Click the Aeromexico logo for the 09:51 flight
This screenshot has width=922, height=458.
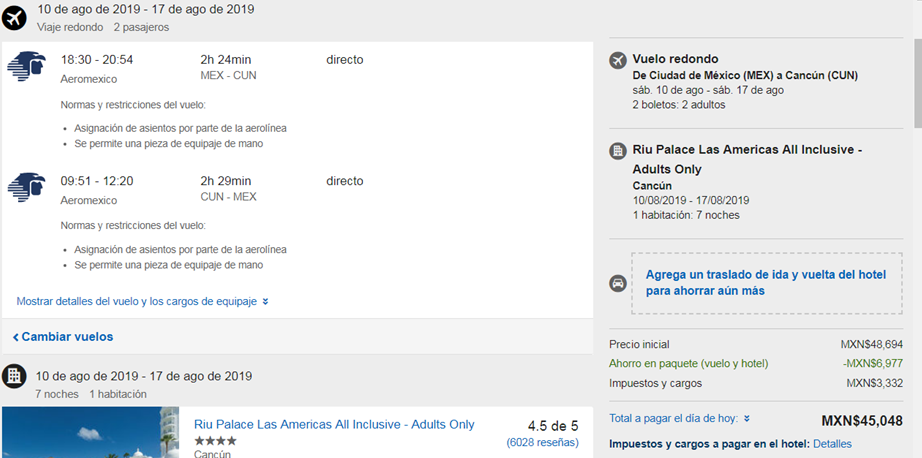click(x=27, y=188)
